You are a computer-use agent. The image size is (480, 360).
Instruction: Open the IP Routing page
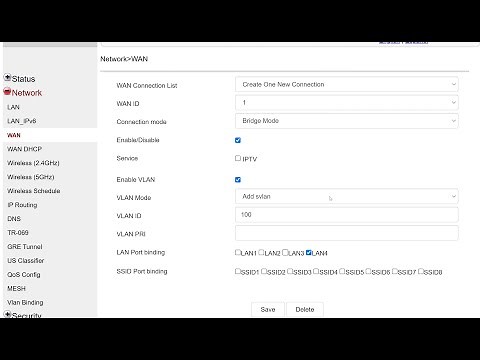tap(22, 205)
